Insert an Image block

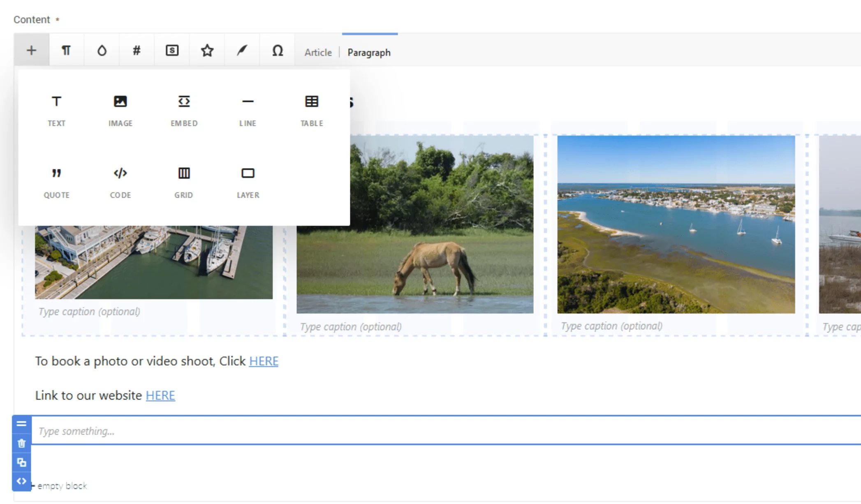click(x=120, y=110)
